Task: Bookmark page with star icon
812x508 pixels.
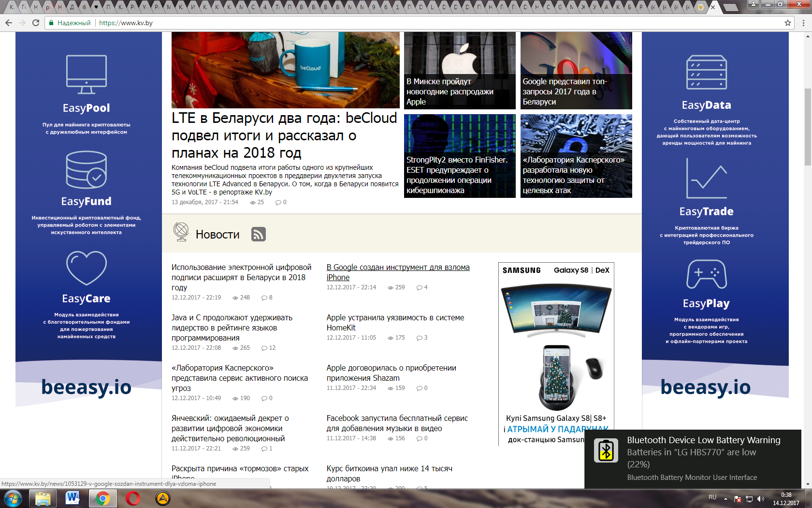Action: tap(788, 23)
